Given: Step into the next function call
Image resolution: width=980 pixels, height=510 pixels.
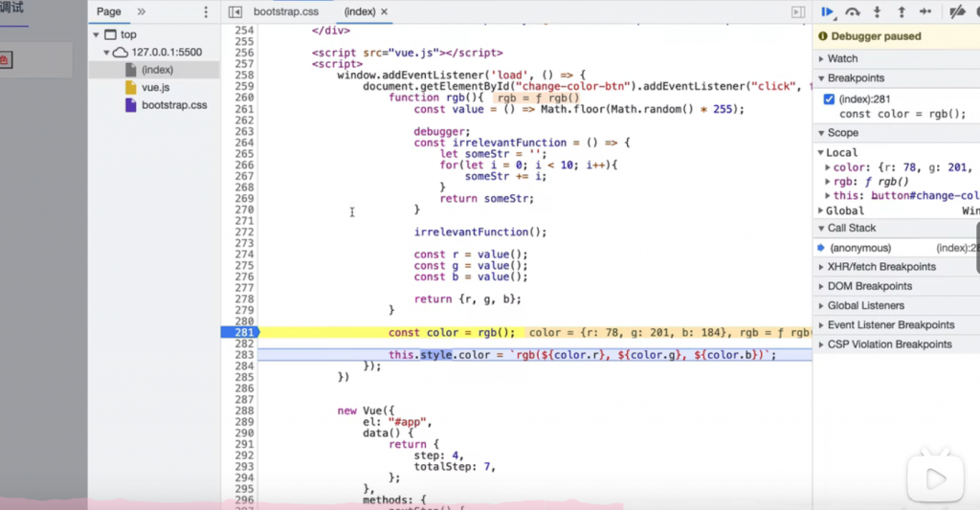Looking at the screenshot, I should click(x=877, y=11).
